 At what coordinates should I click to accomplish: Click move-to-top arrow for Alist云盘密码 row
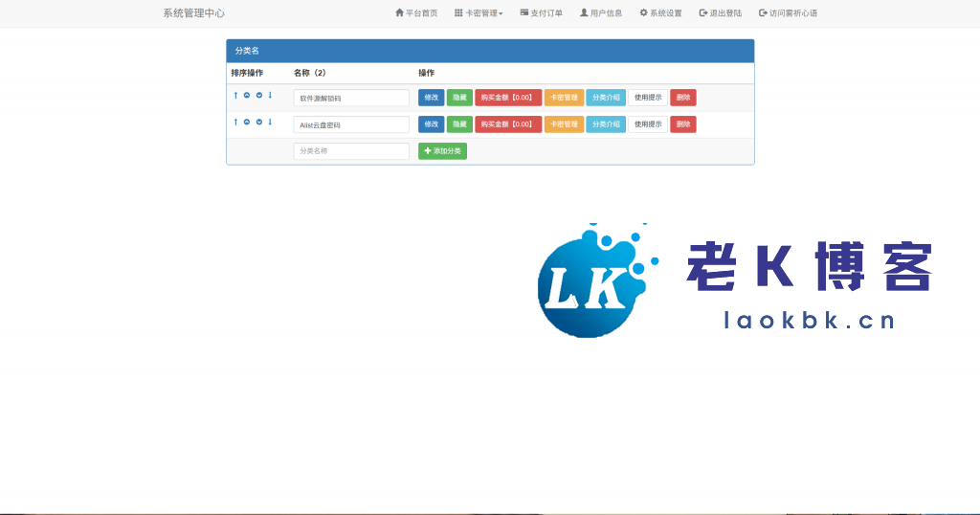click(235, 122)
